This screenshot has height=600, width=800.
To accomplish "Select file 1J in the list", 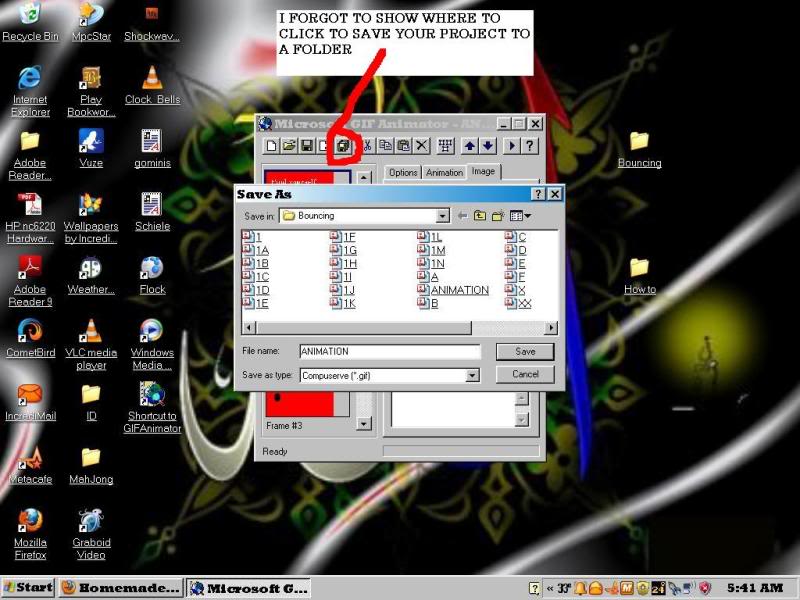I will (342, 290).
